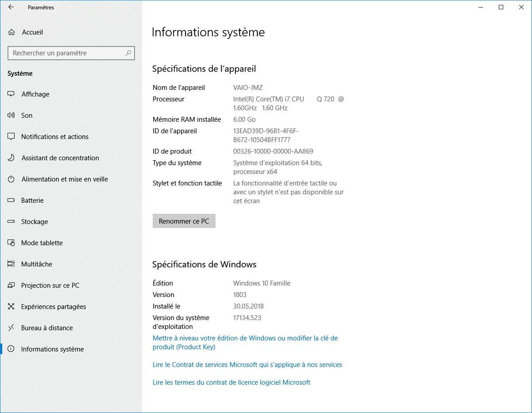Select Informations système in sidebar
This screenshot has height=413, width=532.
pyautogui.click(x=71, y=349)
